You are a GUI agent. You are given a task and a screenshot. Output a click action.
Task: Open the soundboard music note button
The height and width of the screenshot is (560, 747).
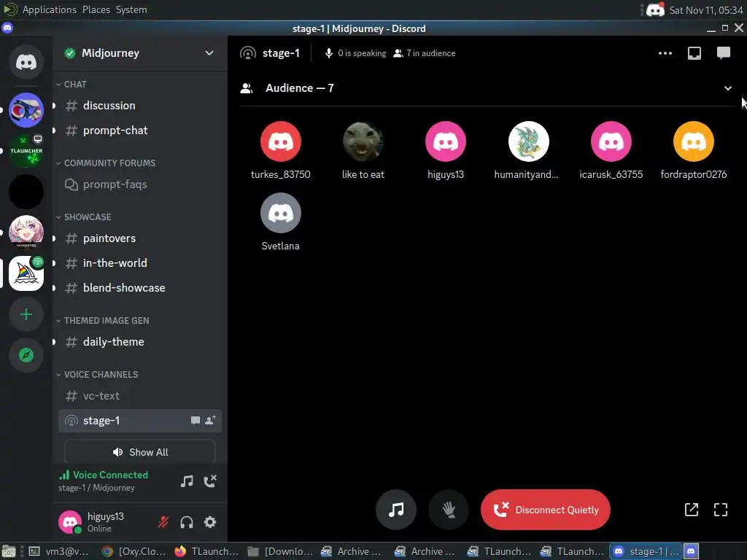click(396, 510)
